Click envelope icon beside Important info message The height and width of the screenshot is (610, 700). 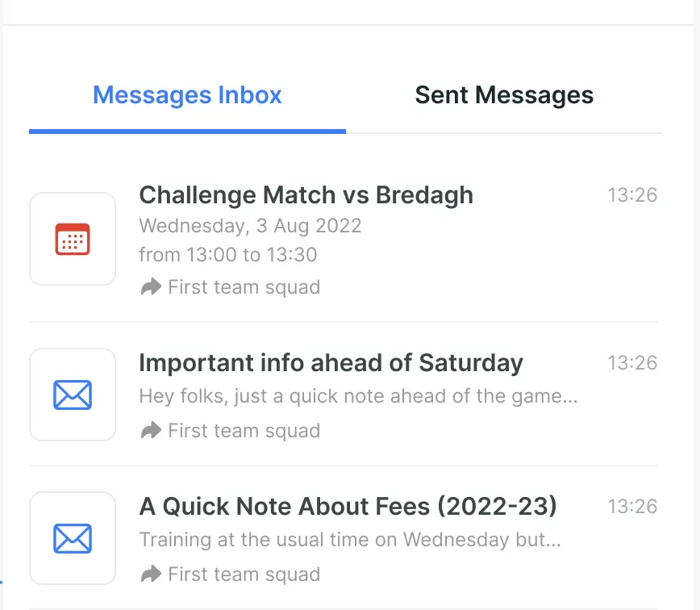coord(73,395)
